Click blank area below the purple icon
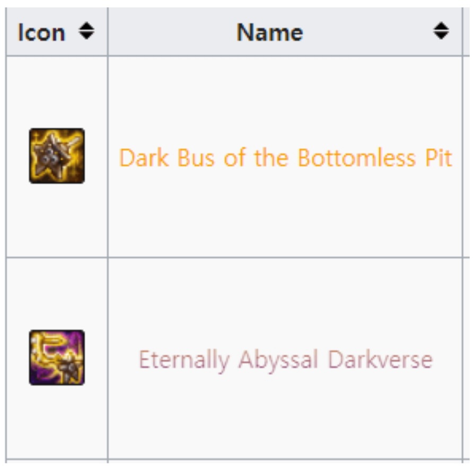Viewport: 476px width, 475px height. (x=57, y=422)
